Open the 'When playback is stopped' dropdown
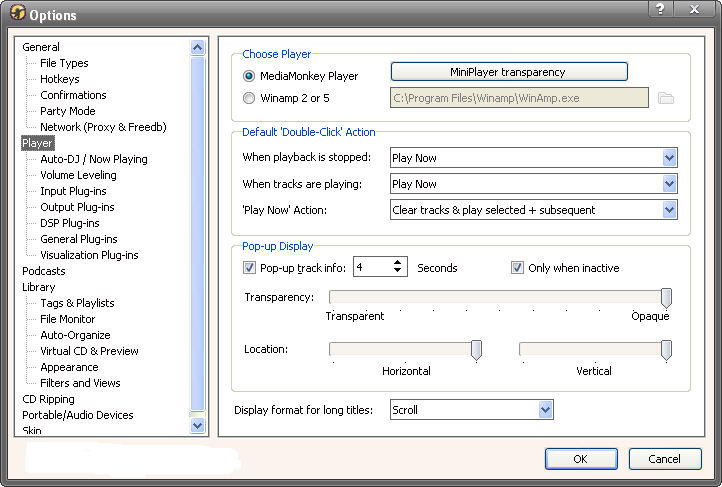722x487 pixels. (669, 158)
